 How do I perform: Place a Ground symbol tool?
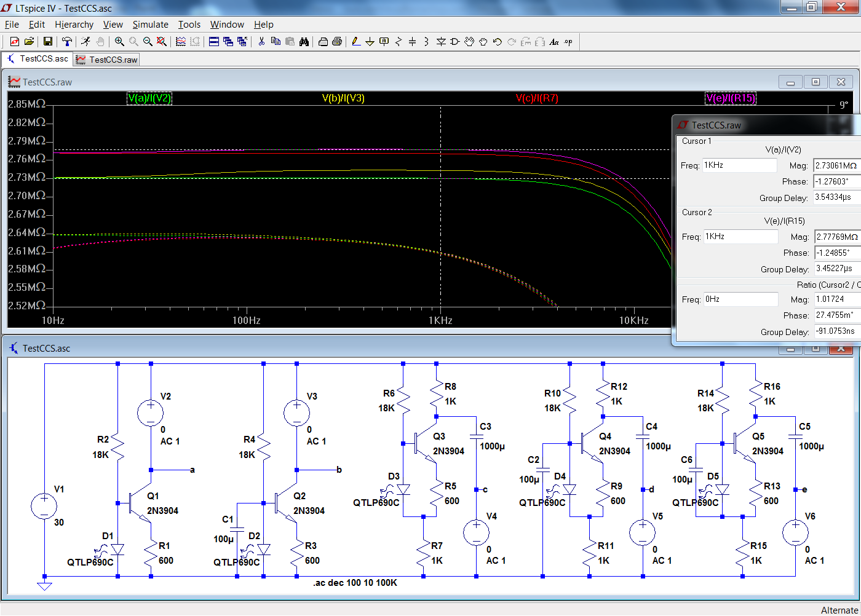point(370,41)
